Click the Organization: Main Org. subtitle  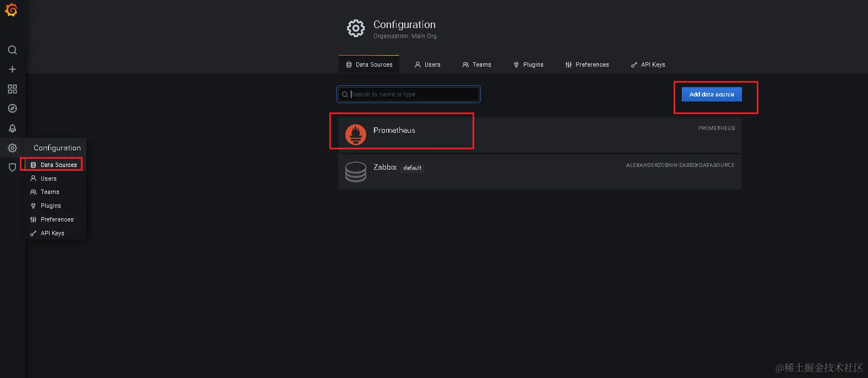tap(405, 36)
